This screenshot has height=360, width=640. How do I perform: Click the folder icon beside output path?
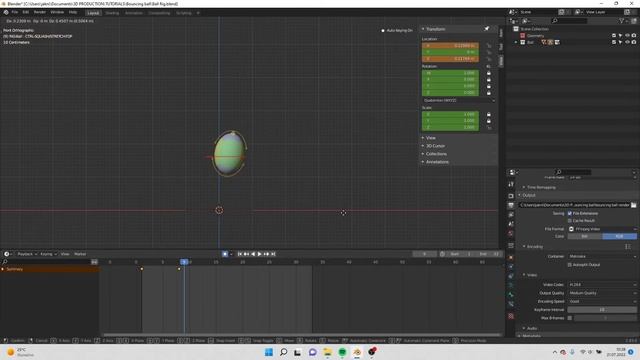[x=633, y=205]
